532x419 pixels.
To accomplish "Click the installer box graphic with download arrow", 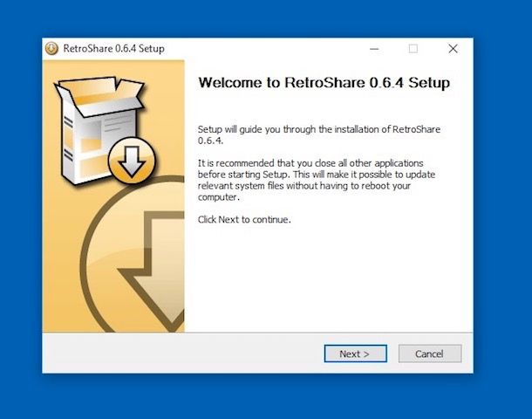I will click(105, 131).
